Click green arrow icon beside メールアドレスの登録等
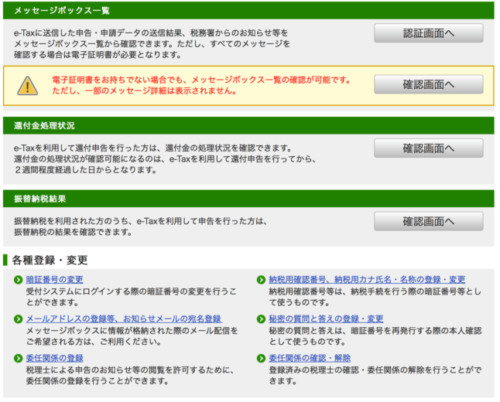Screen dimensions: 500x402 pos(18,319)
